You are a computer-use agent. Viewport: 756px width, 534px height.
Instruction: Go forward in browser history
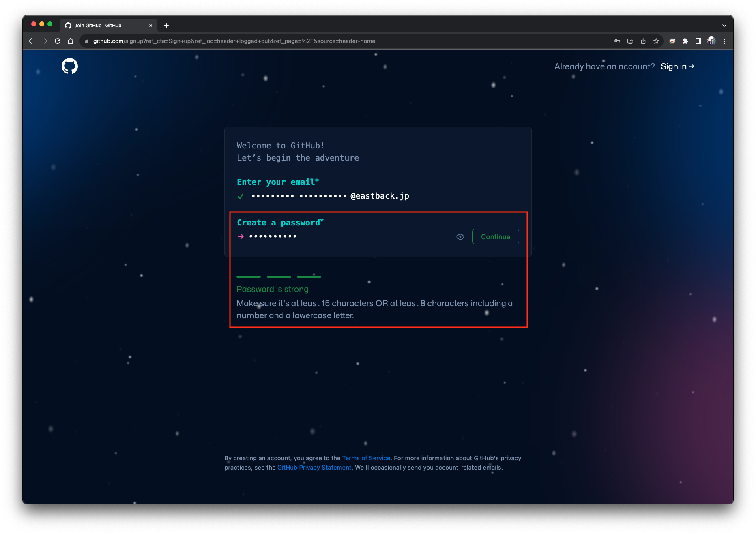pyautogui.click(x=45, y=41)
